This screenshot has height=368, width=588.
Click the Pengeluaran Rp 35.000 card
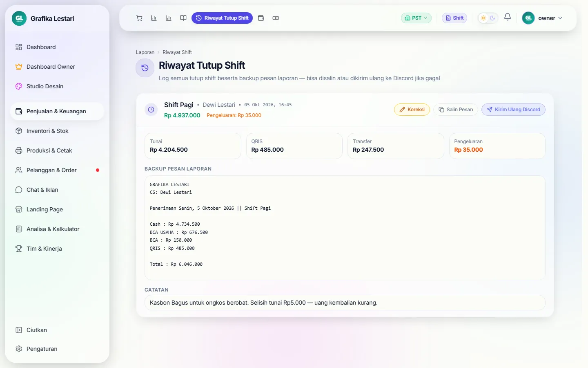[x=497, y=146]
